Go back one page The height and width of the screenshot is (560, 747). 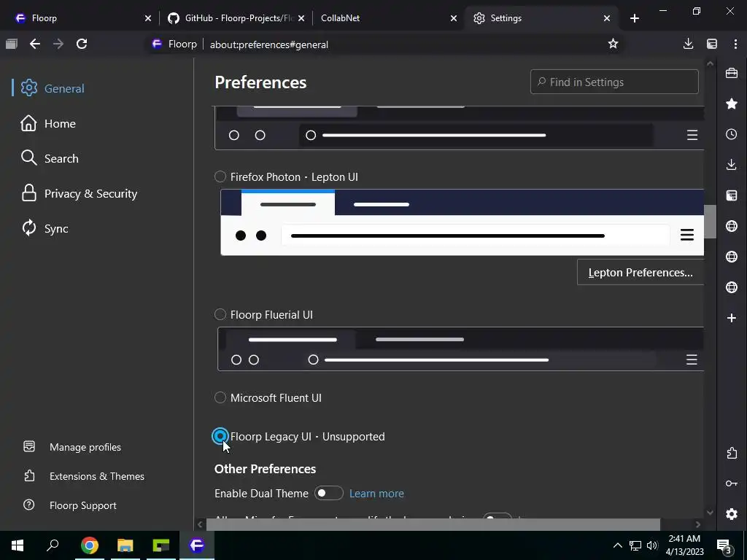35,44
